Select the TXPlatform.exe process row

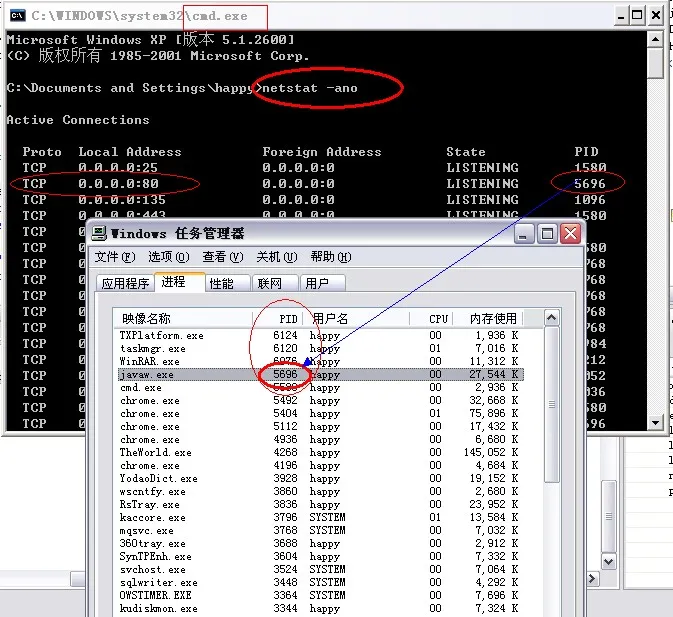click(x=321, y=336)
